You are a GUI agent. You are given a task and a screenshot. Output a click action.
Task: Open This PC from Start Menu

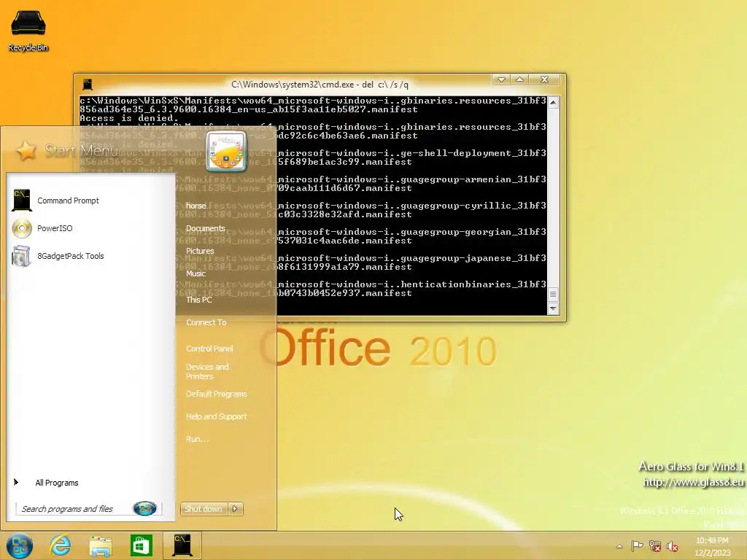click(x=198, y=300)
